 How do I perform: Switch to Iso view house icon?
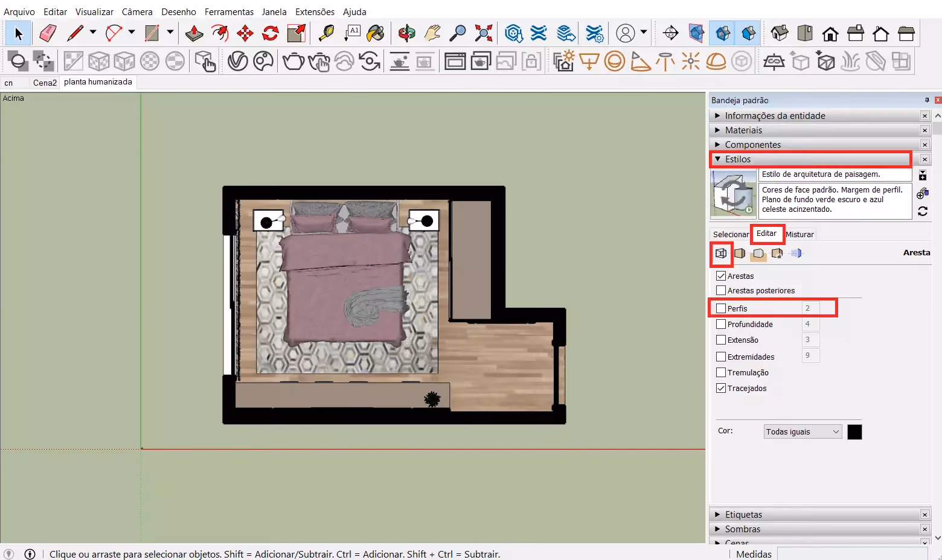pyautogui.click(x=780, y=33)
